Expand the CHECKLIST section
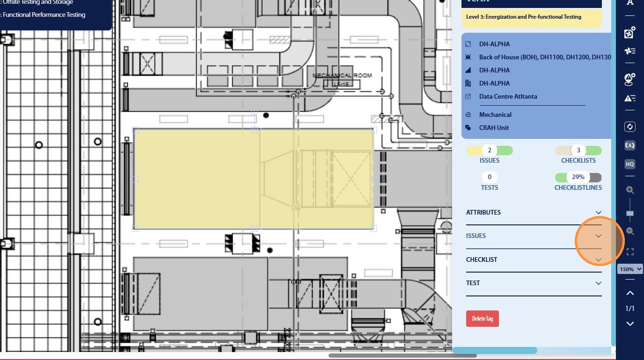Viewport: 644px width, 360px height. coord(534,259)
